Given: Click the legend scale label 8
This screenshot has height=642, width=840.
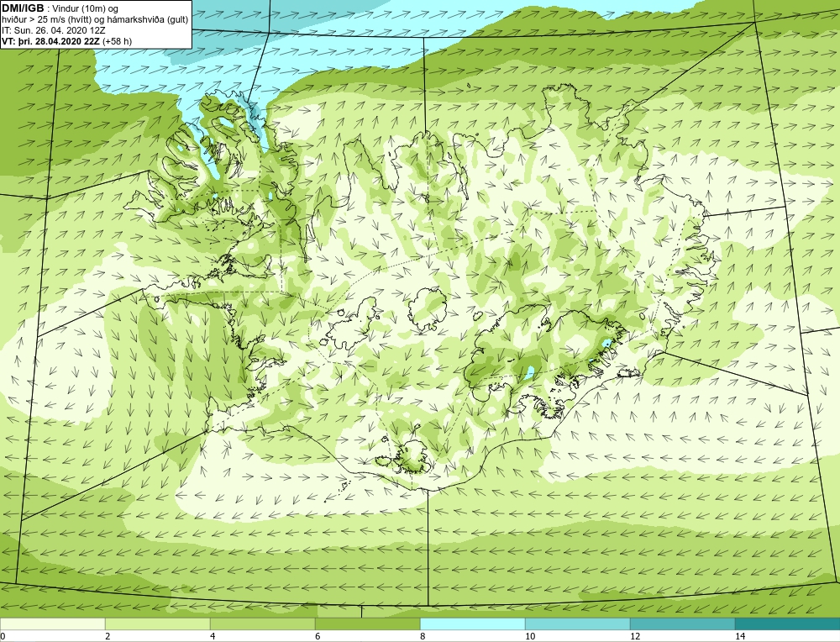Looking at the screenshot, I should [x=423, y=636].
